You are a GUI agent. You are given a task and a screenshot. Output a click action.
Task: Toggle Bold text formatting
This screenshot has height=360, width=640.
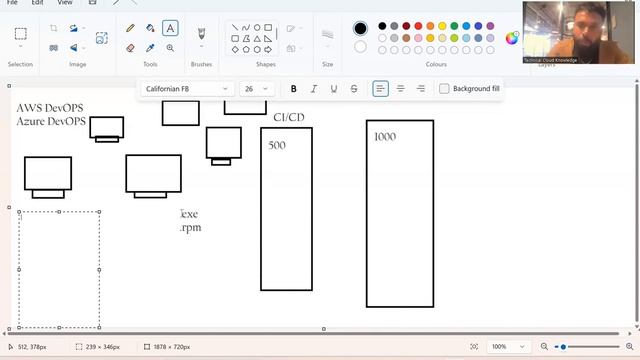[293, 89]
